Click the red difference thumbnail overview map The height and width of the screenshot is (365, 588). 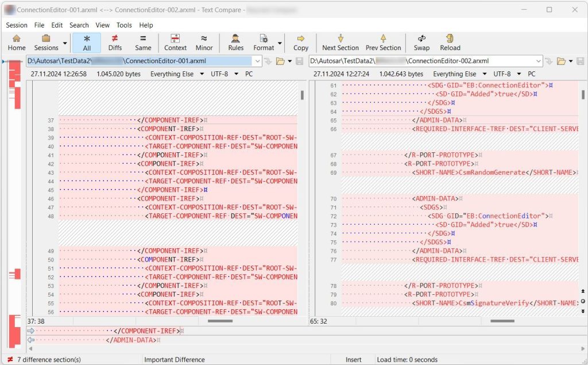click(14, 205)
